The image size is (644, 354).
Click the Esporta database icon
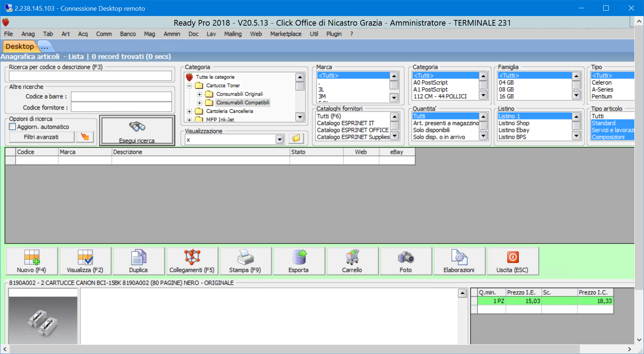tap(299, 257)
